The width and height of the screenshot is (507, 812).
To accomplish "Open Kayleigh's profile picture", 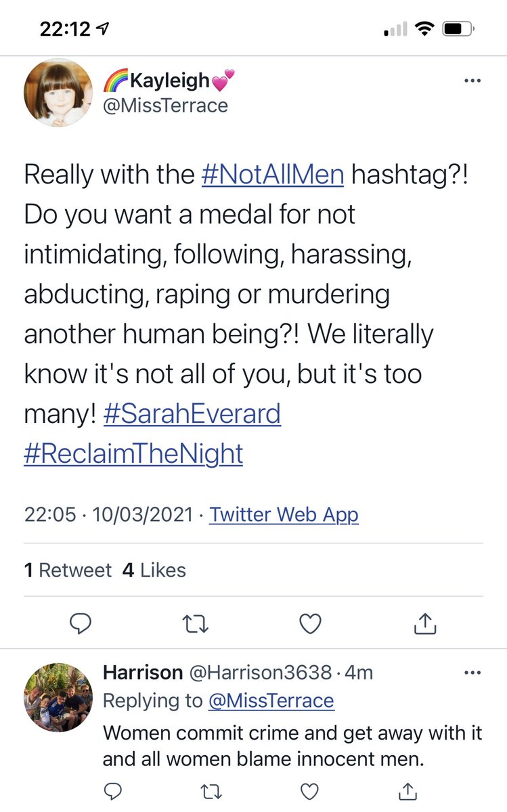I will 58,92.
